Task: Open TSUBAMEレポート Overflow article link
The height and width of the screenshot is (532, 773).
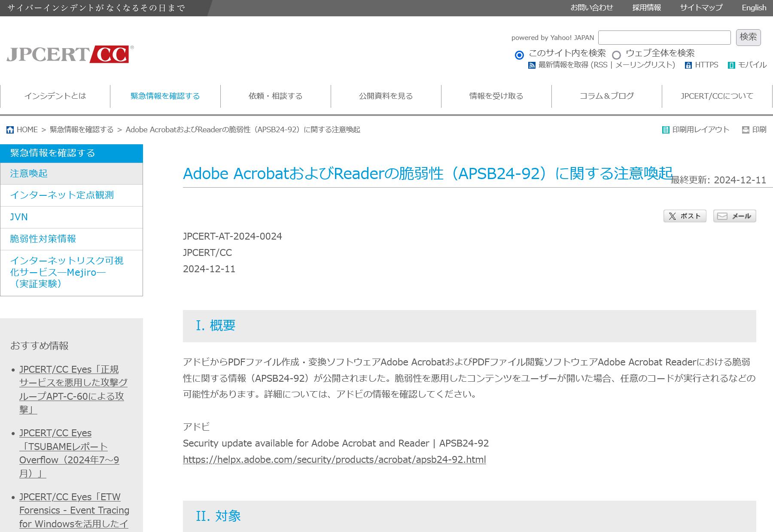Action: [x=69, y=453]
